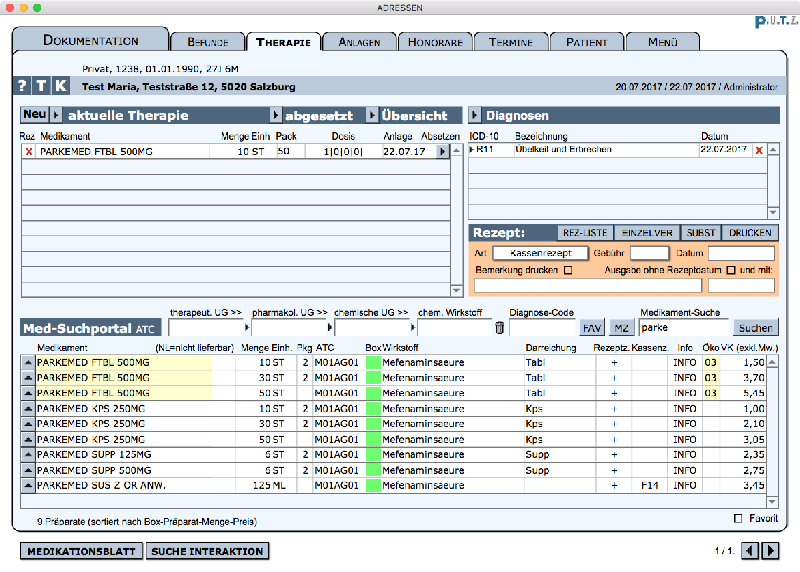Click into the Medikament-Suche field

click(684, 328)
